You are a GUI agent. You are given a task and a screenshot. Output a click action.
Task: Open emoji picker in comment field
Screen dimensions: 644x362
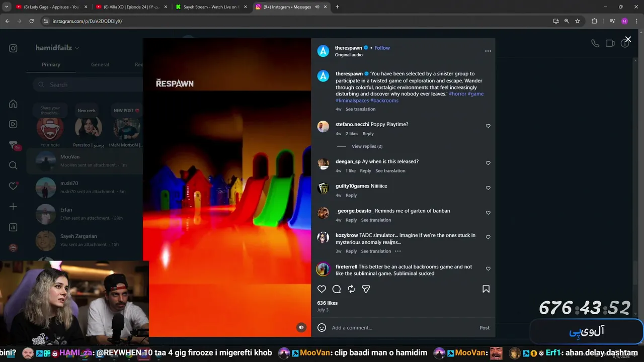pyautogui.click(x=322, y=328)
